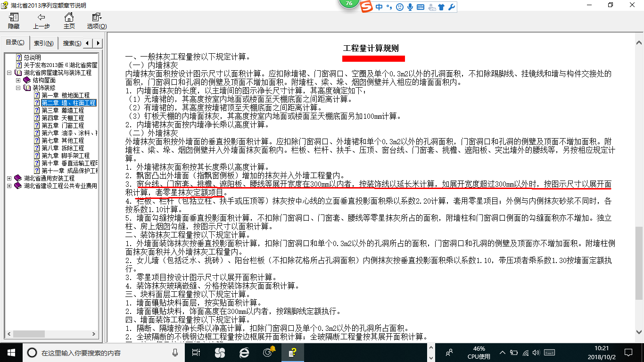Viewport: 644px width, 362px height.
Task: Open the Sogou soft keyboard icon
Action: [421, 7]
